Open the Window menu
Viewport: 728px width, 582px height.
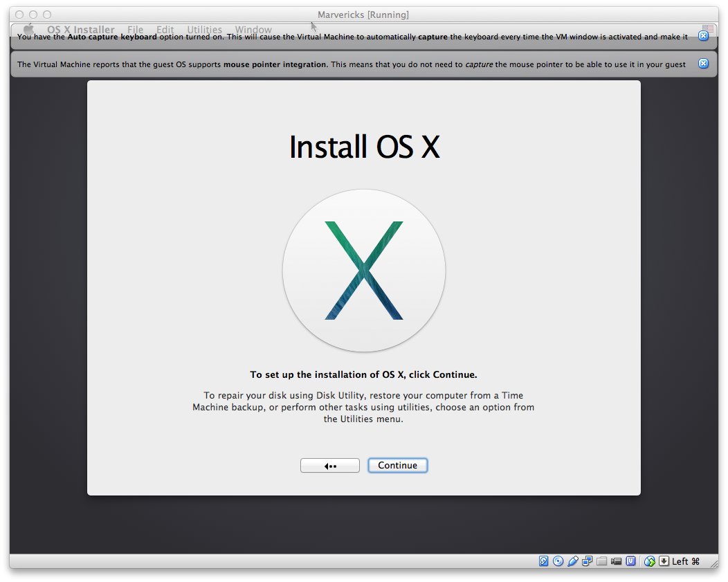coord(253,30)
